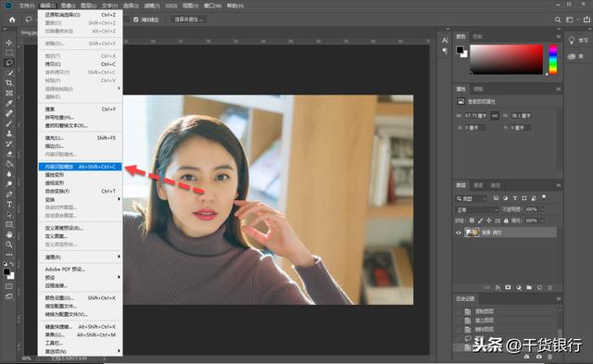This screenshot has height=364, width=593.
Task: Toggle the width-height link in Properties
Action: click(x=495, y=116)
